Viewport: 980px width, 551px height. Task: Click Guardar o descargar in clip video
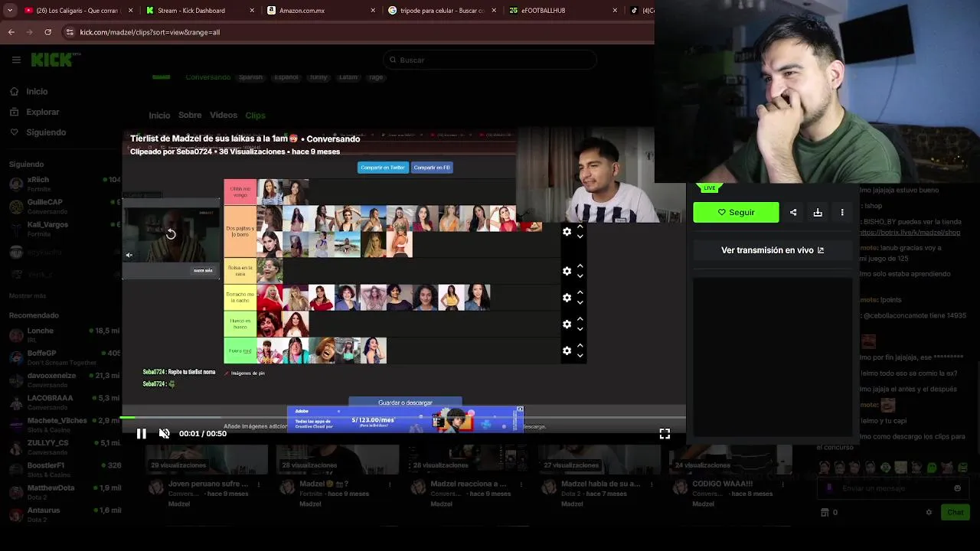405,403
